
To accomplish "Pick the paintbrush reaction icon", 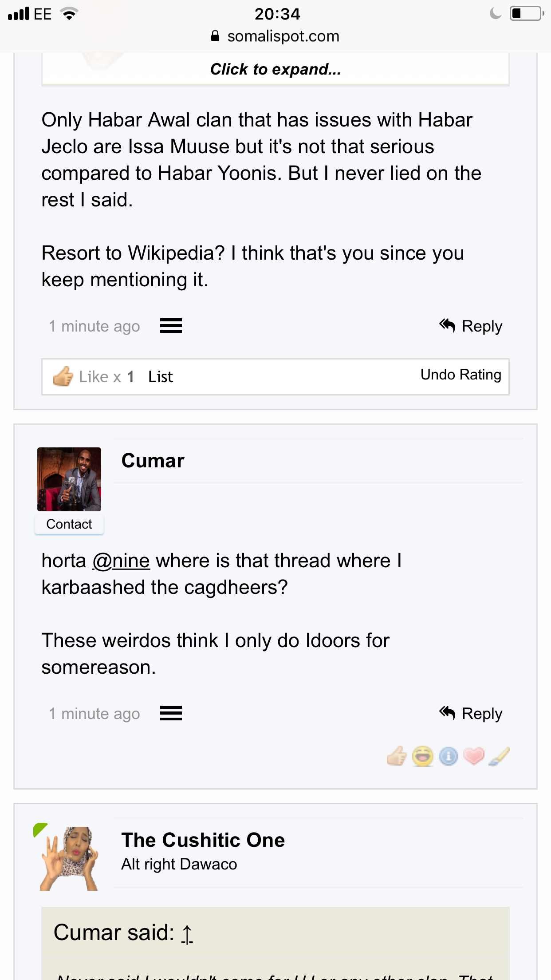I will tap(499, 756).
